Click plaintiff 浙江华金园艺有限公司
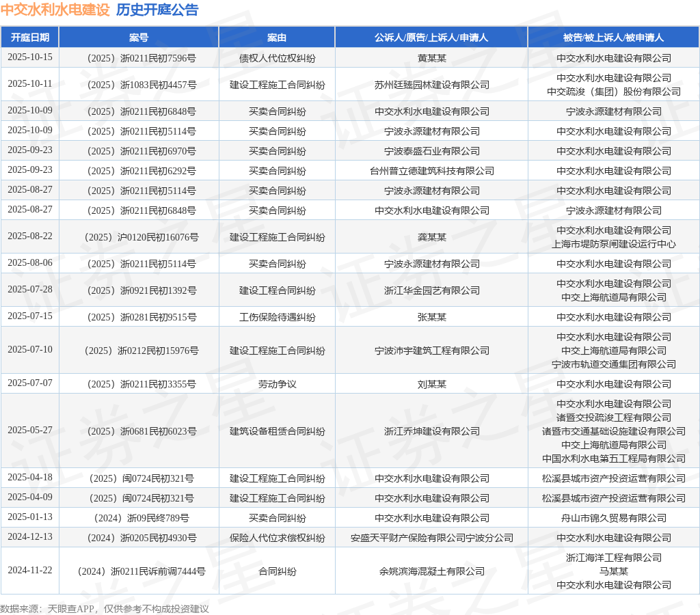 pos(432,290)
